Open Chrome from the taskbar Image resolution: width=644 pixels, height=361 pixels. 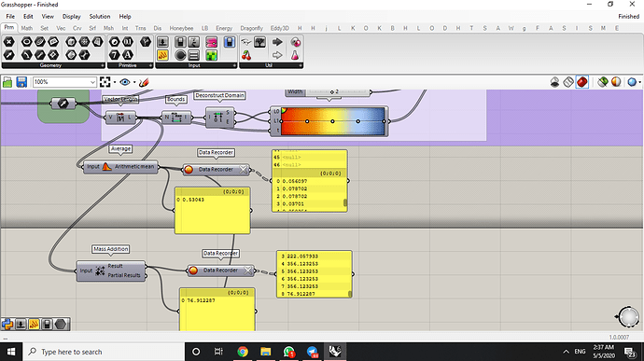tap(243, 352)
